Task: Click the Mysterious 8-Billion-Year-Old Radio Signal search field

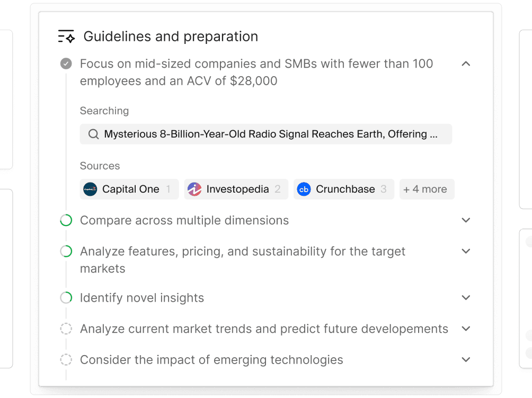Action: [265, 134]
